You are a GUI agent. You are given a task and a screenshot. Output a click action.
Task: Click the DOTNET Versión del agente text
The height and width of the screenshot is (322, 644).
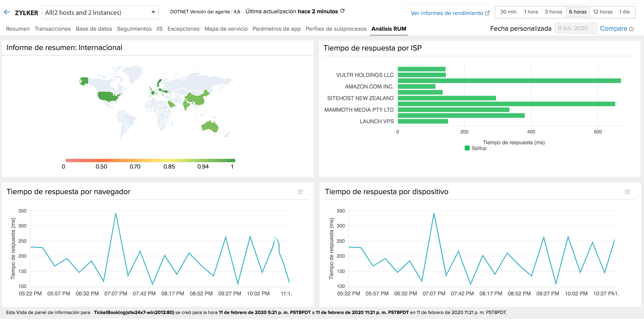[x=205, y=12]
